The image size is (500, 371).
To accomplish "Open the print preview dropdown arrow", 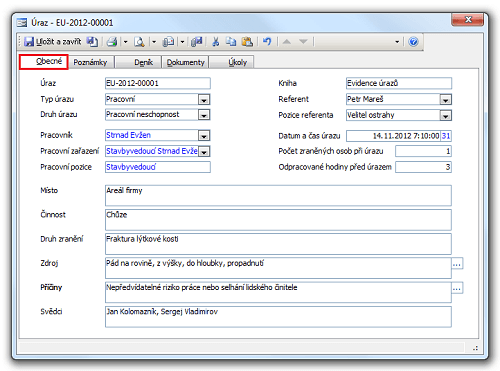I will (154, 42).
